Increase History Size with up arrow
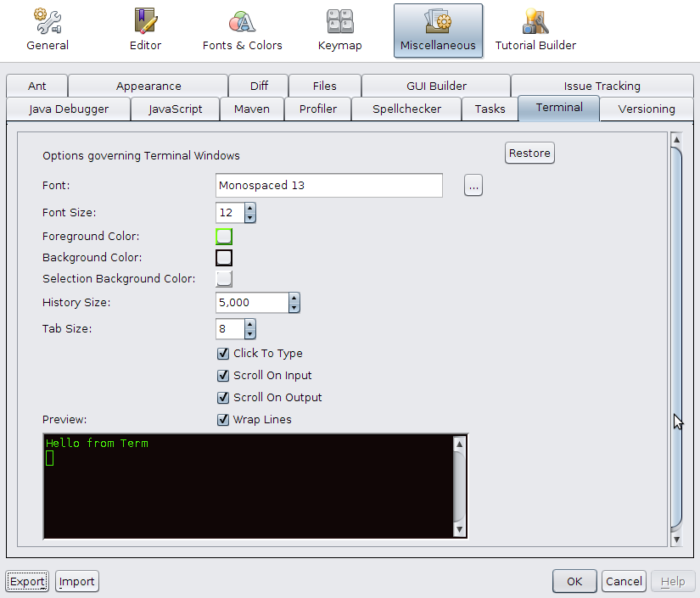 pos(294,298)
